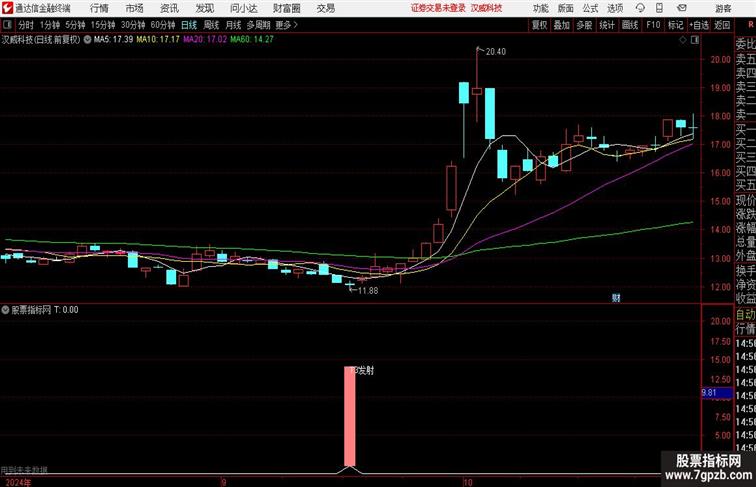Image resolution: width=756 pixels, height=487 pixels.
Task: Open the 市场 menu
Action: [134, 8]
